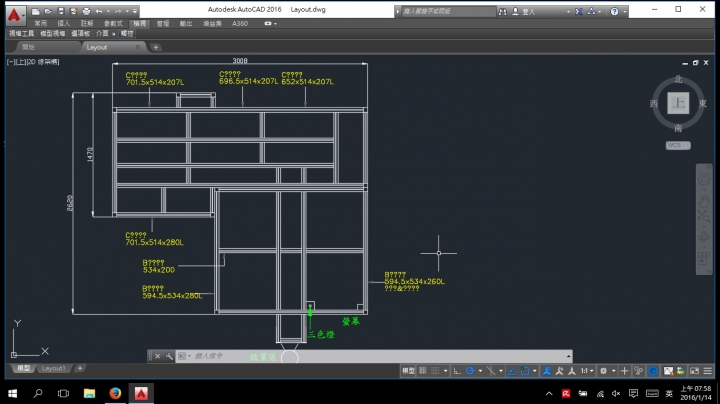
Task: Click the Autodesk A360 triangle icon
Action: tap(591, 11)
